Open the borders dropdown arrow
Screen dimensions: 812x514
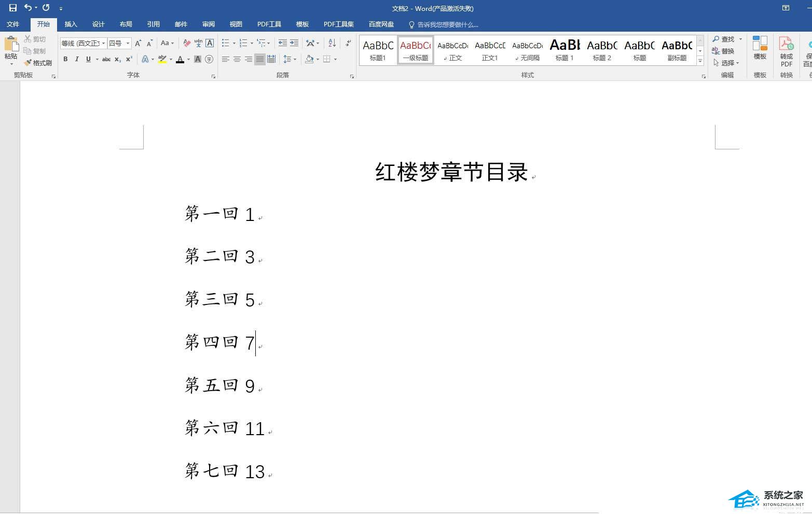[x=336, y=59]
